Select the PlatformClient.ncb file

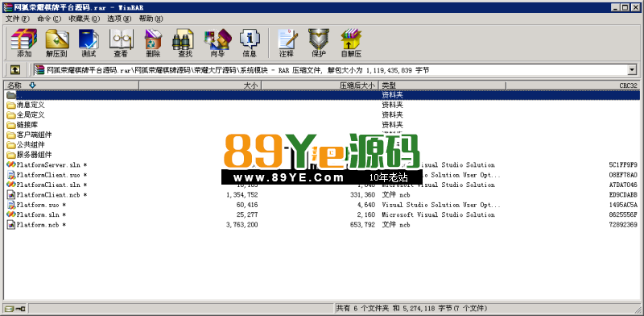point(47,194)
